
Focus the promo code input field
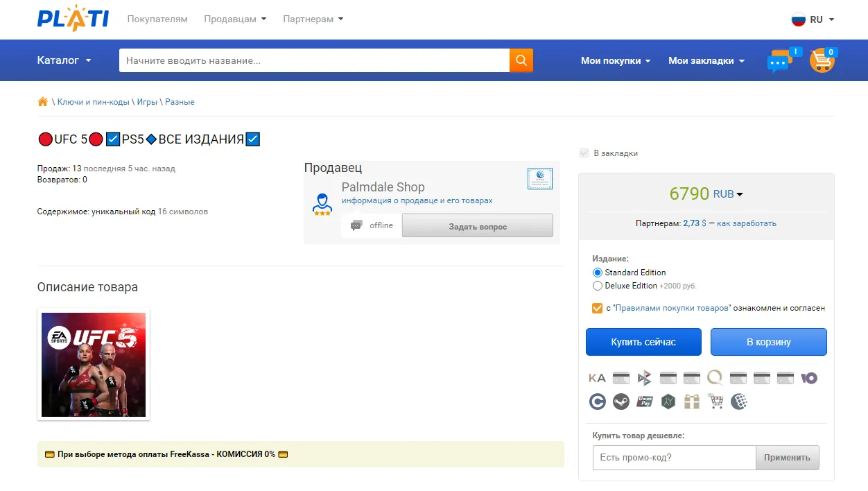tap(674, 458)
